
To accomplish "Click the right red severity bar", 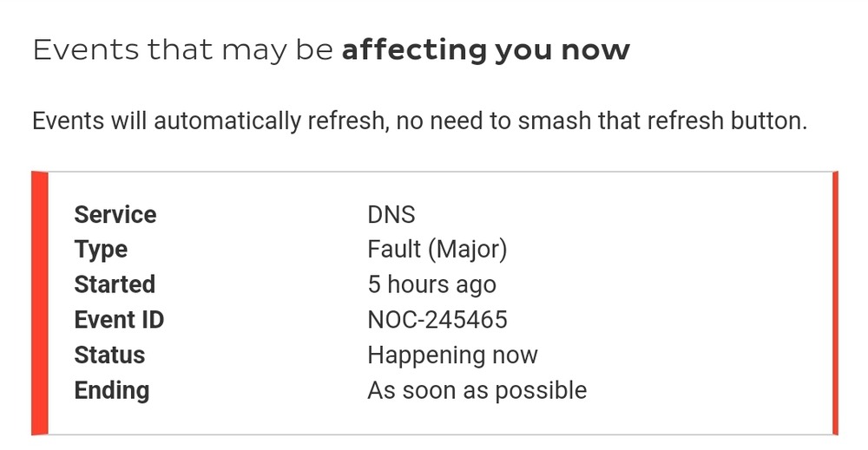I will click(835, 303).
